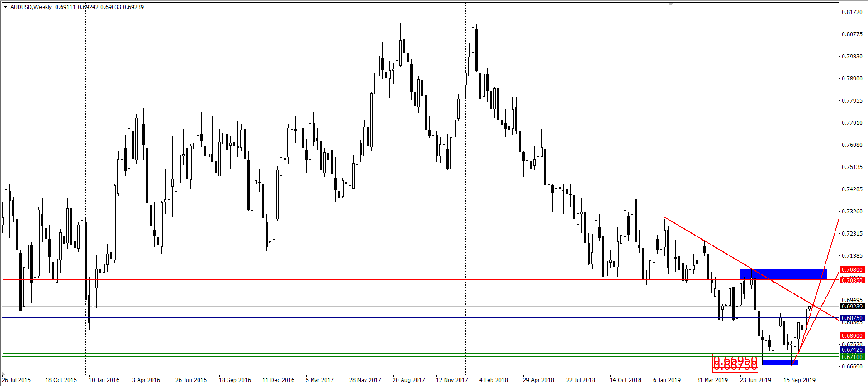
Task: Click the navy 0.68750 price label
Action: point(852,318)
